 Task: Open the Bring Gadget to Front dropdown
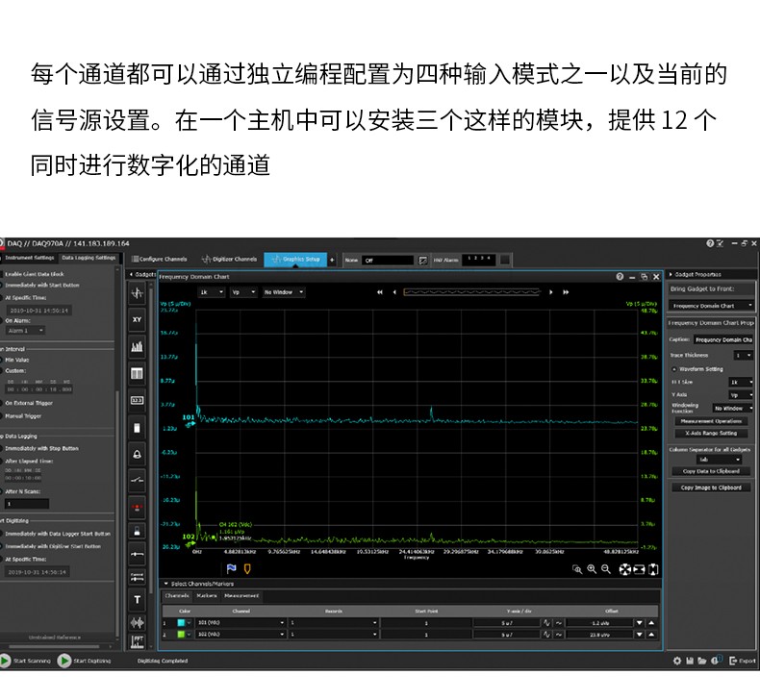(711, 306)
